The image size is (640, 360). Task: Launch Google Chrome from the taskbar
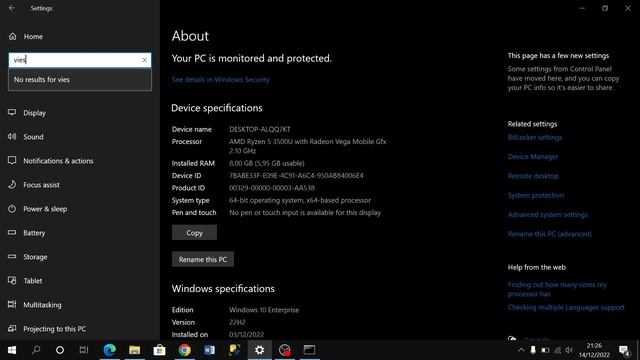coord(184,350)
